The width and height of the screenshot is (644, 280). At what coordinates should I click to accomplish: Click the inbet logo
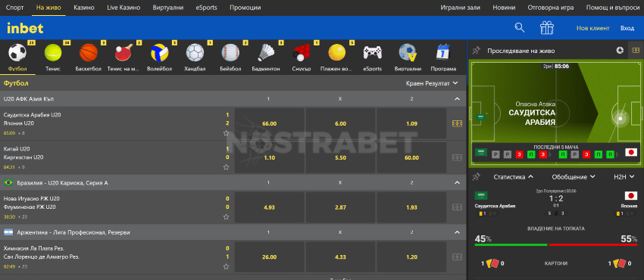[x=25, y=28]
